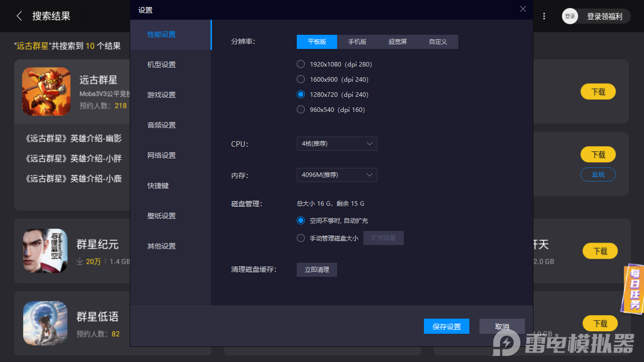Viewport: 644px width, 362px height.
Task: Open 游戏设置 in the settings sidebar
Action: tap(171, 95)
